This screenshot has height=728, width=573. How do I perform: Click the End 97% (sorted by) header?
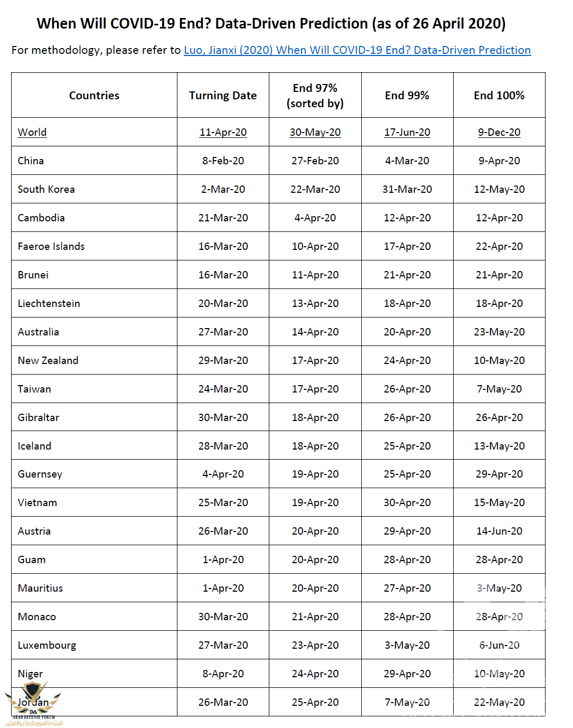[x=315, y=96]
